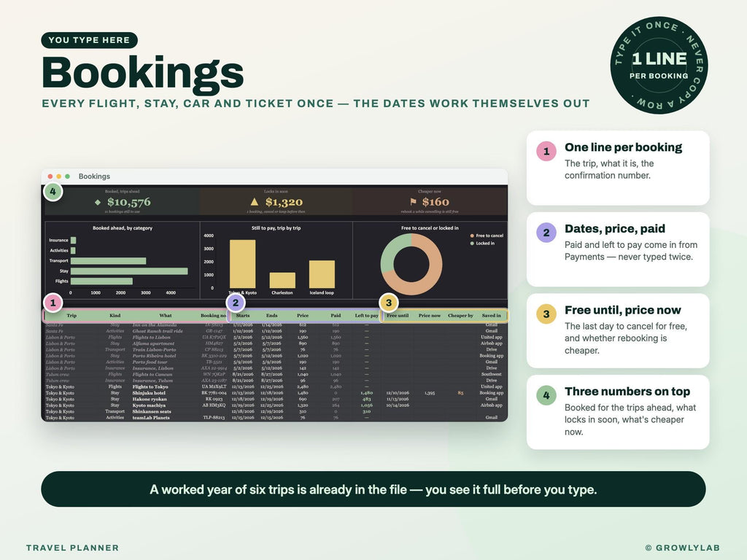Click the warning triangle icon beside $1,320
The image size is (747, 560).
pyautogui.click(x=255, y=202)
